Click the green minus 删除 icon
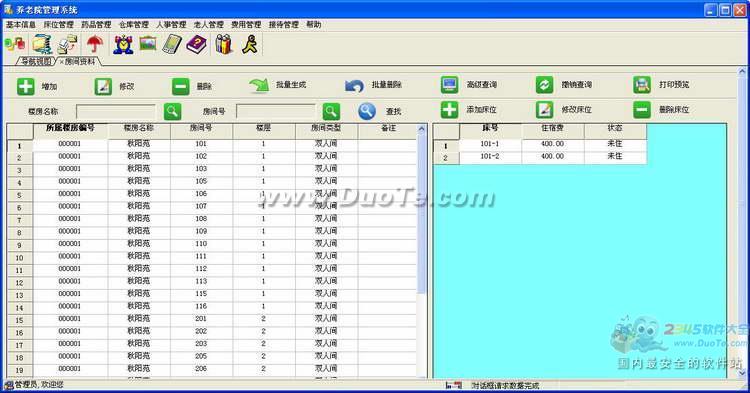The image size is (750, 393). 181,87
